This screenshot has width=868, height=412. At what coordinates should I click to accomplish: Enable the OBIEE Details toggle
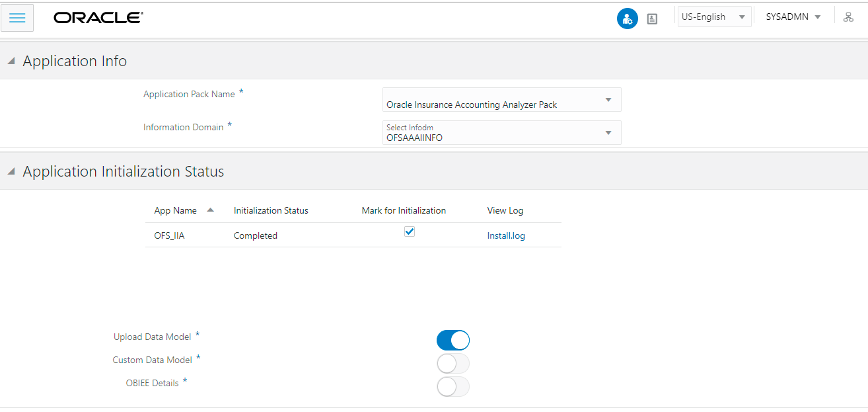[x=453, y=386]
